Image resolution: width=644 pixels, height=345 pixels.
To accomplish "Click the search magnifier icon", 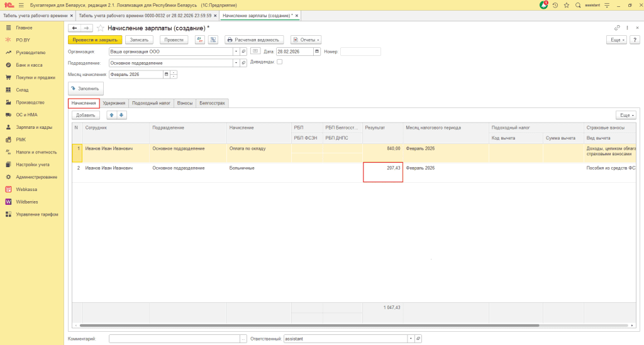I will [577, 5].
